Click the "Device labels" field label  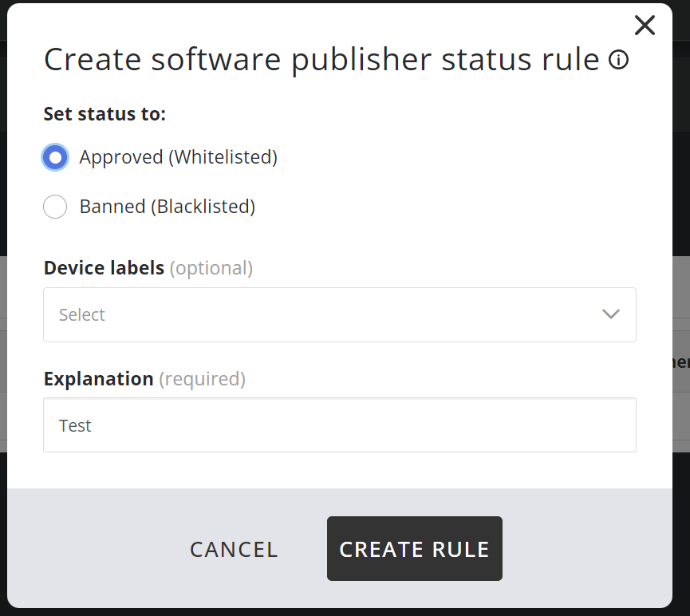pyautogui.click(x=104, y=268)
